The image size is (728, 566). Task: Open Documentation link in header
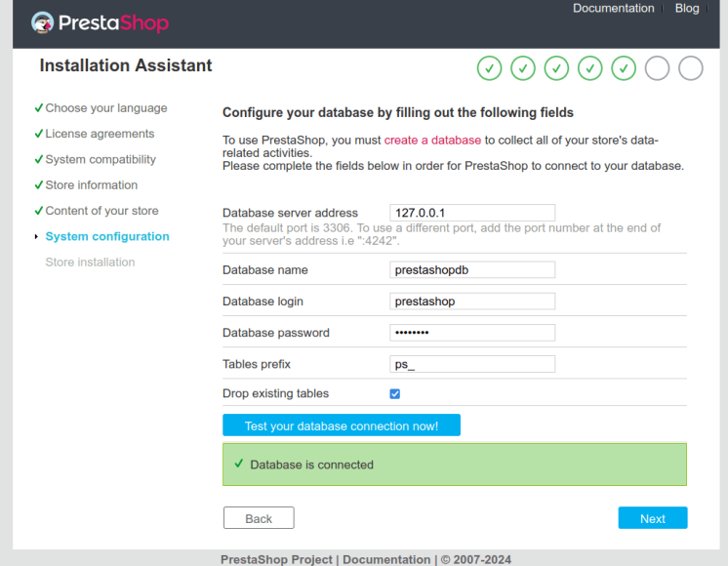click(613, 9)
